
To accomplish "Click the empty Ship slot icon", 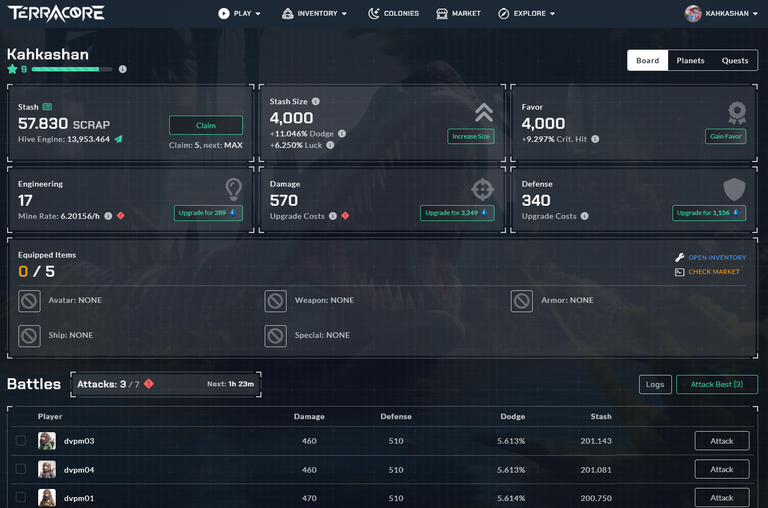I will 29,336.
